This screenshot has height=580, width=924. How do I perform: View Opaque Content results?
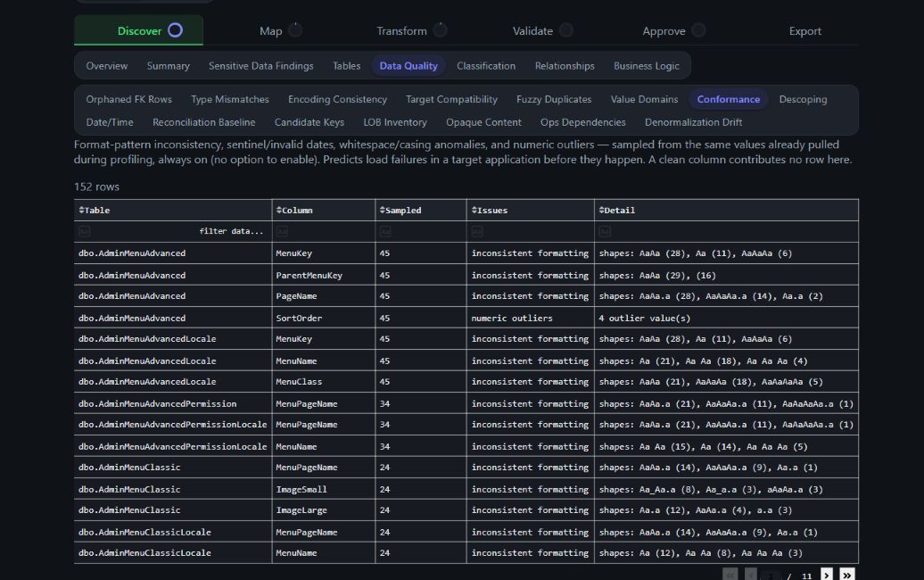pyautogui.click(x=483, y=122)
